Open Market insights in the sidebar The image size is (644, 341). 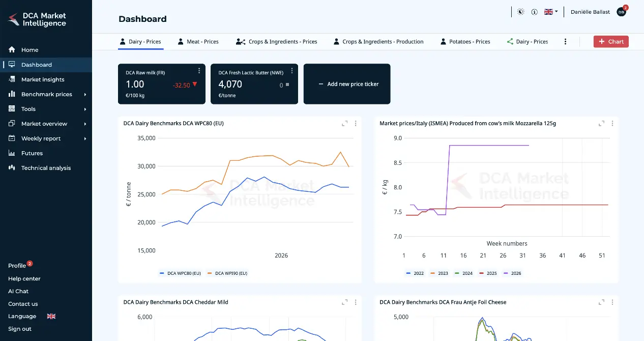point(43,79)
